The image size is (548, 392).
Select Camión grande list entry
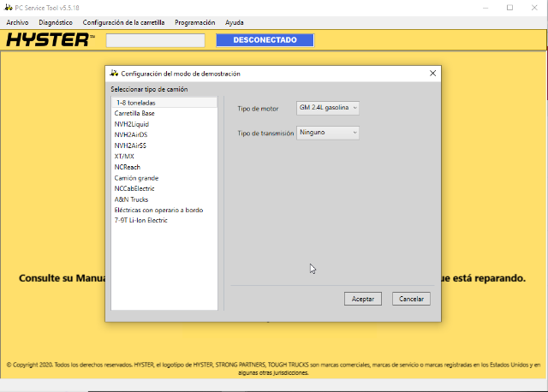[136, 178]
